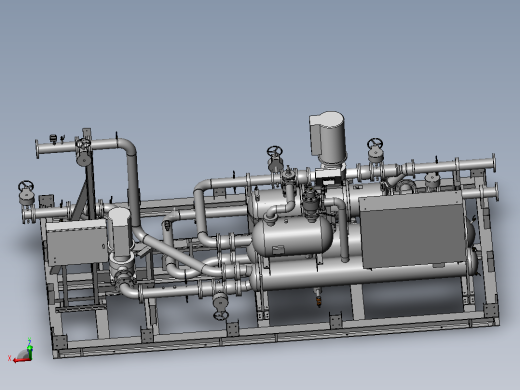Select the handwheel valve left of the motor
The width and height of the screenshot is (520, 390).
tap(275, 159)
